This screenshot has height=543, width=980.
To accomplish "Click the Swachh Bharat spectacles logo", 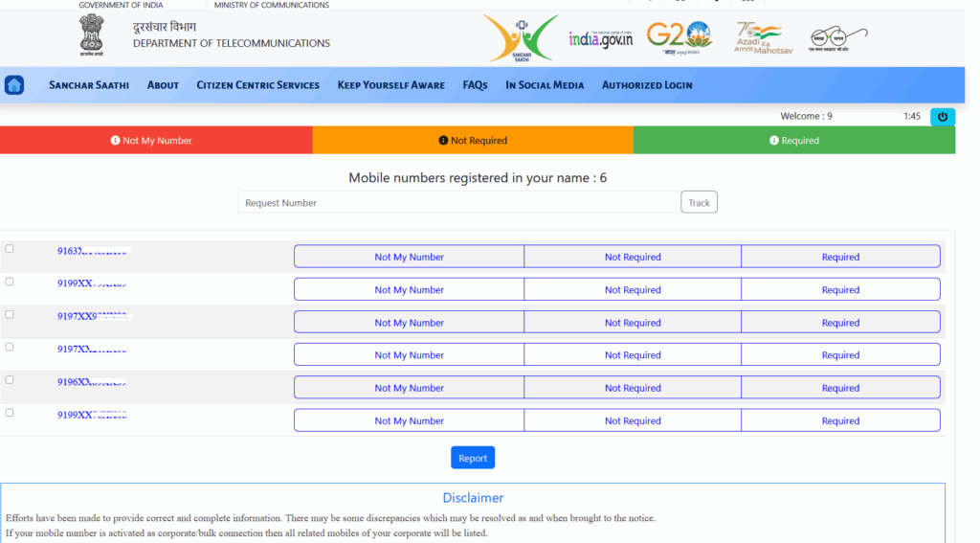I will [838, 39].
